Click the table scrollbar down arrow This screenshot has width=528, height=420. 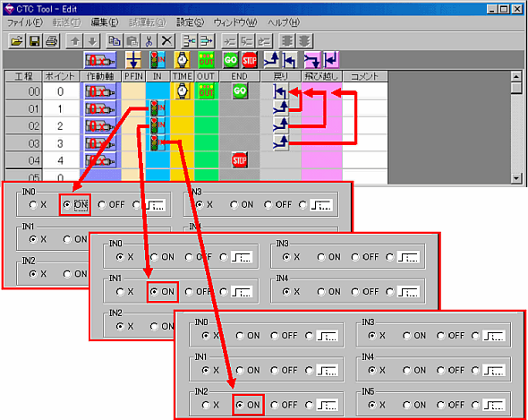coord(515,178)
